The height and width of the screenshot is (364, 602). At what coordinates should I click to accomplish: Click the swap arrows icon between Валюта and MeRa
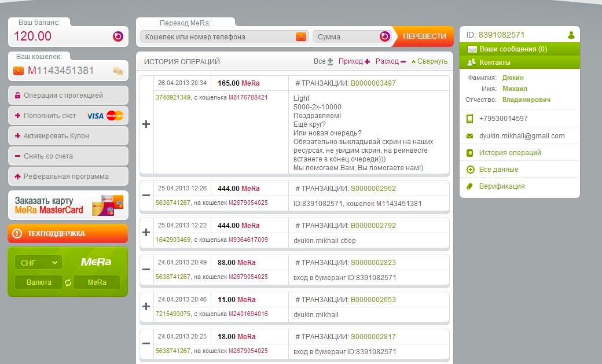[x=68, y=282]
